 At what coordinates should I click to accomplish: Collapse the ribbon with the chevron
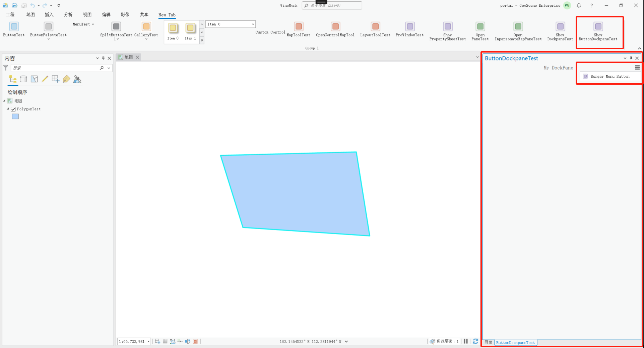640,49
